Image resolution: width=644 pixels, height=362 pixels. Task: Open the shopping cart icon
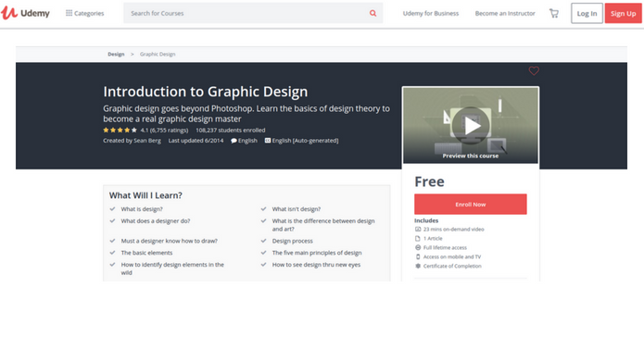click(553, 13)
